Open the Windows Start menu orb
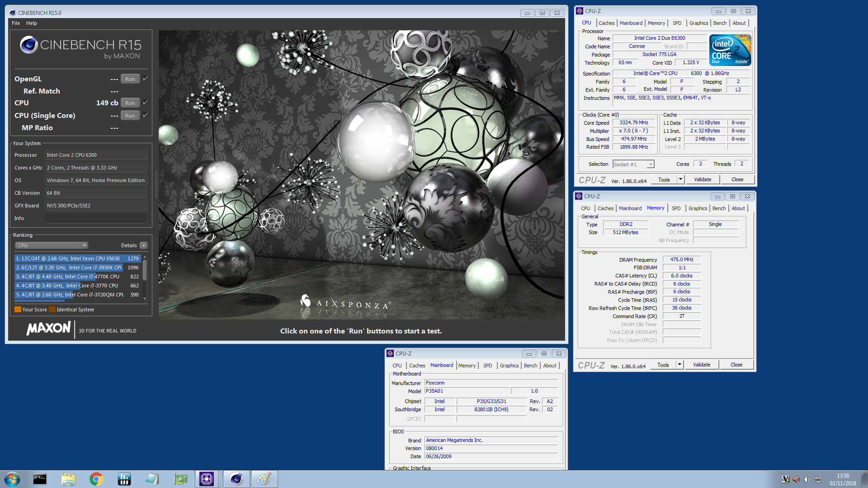The image size is (868, 488). pos(12,479)
